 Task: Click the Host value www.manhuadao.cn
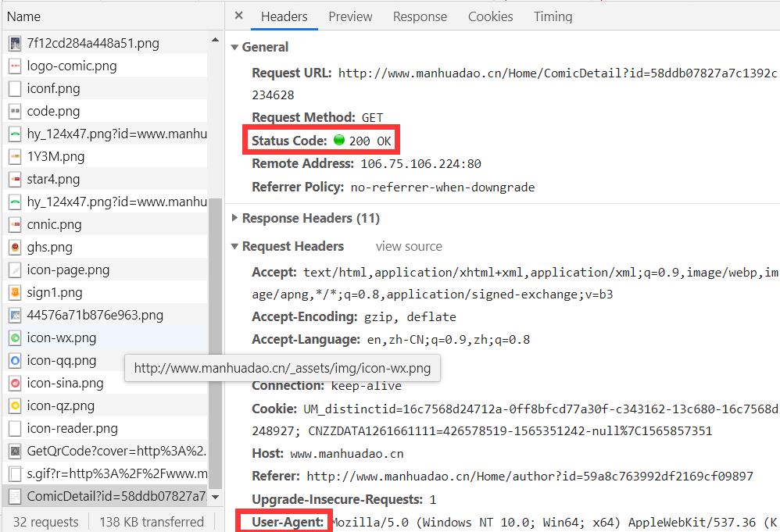347,453
